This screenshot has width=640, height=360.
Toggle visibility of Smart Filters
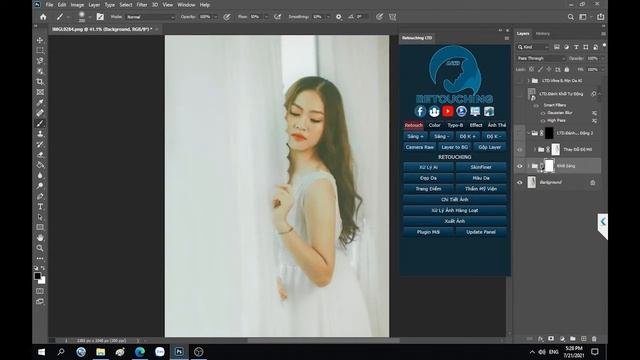tap(536, 105)
